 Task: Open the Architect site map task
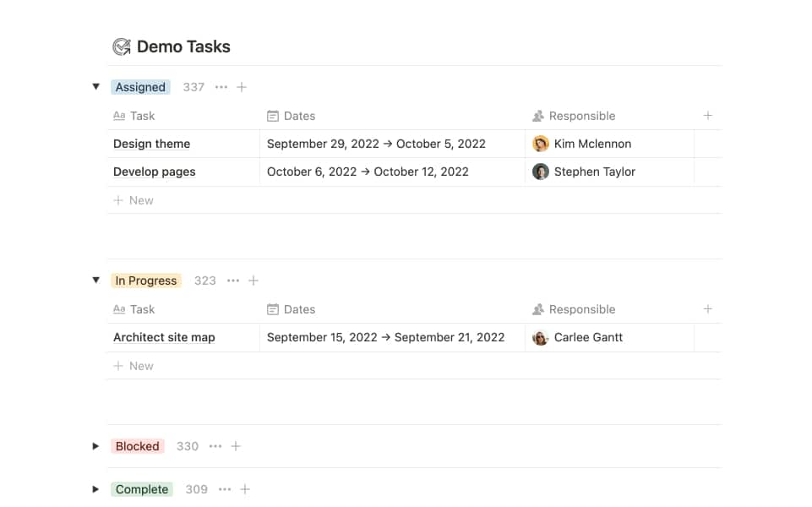pyautogui.click(x=164, y=337)
